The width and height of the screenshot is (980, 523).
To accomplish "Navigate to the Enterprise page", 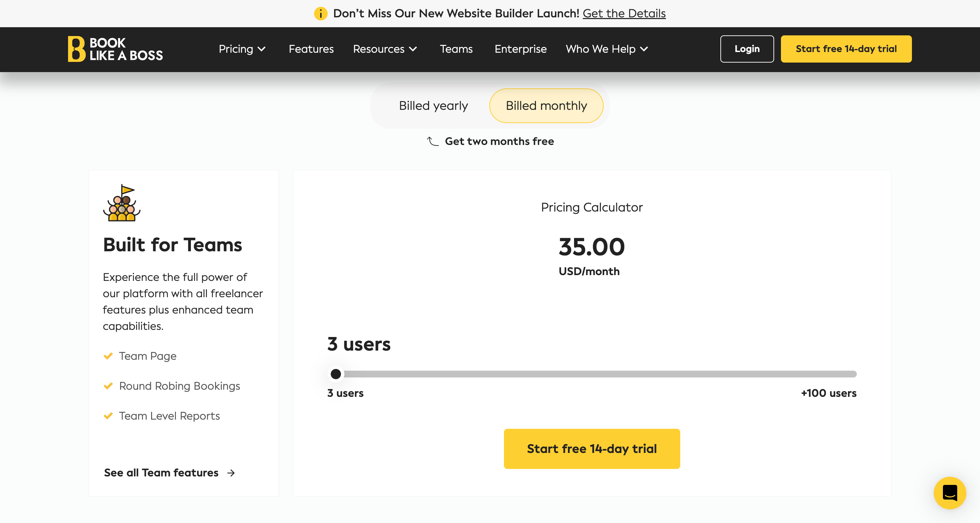I will pos(520,49).
